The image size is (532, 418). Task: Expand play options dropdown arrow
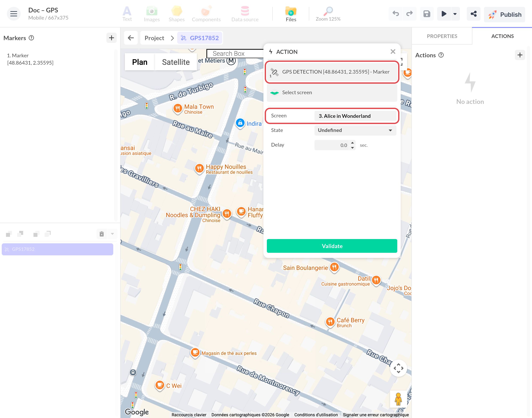tap(455, 14)
